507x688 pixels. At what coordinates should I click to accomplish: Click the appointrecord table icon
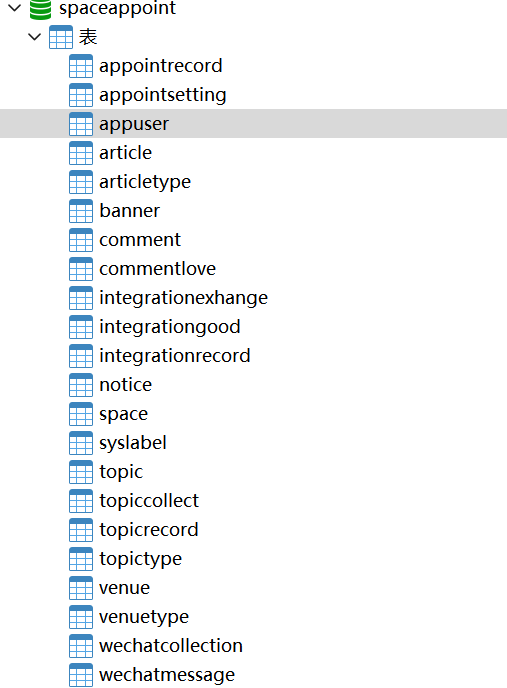[81, 66]
